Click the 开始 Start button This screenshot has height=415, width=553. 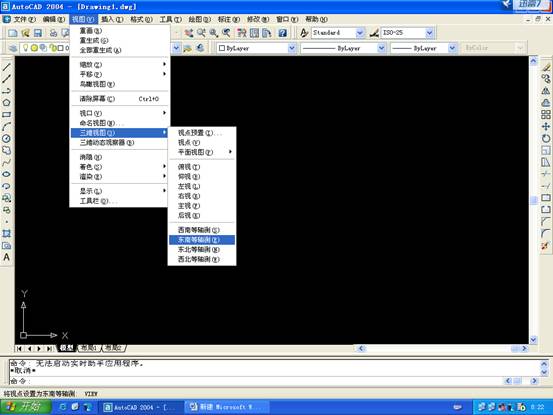25,407
